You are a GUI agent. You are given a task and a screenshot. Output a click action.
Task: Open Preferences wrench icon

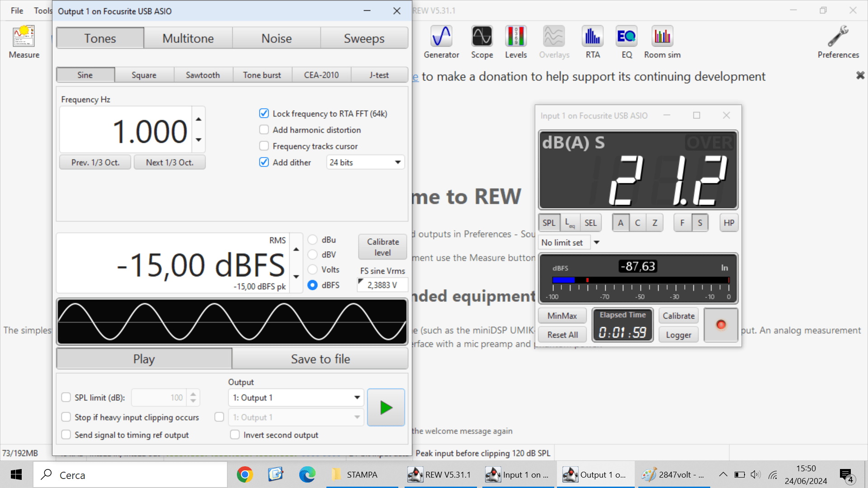838,42
